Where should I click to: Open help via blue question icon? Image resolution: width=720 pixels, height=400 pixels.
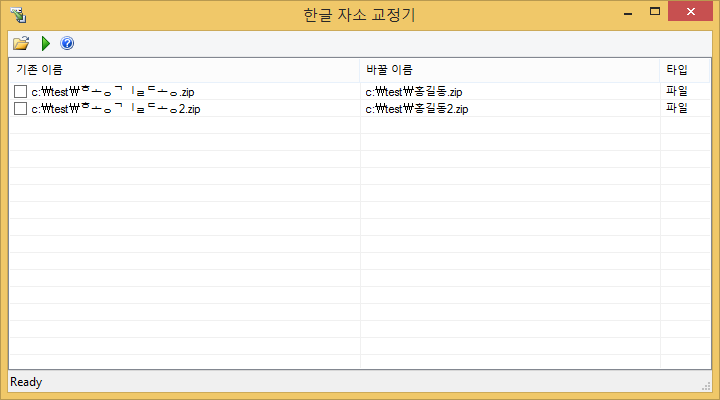(x=67, y=43)
